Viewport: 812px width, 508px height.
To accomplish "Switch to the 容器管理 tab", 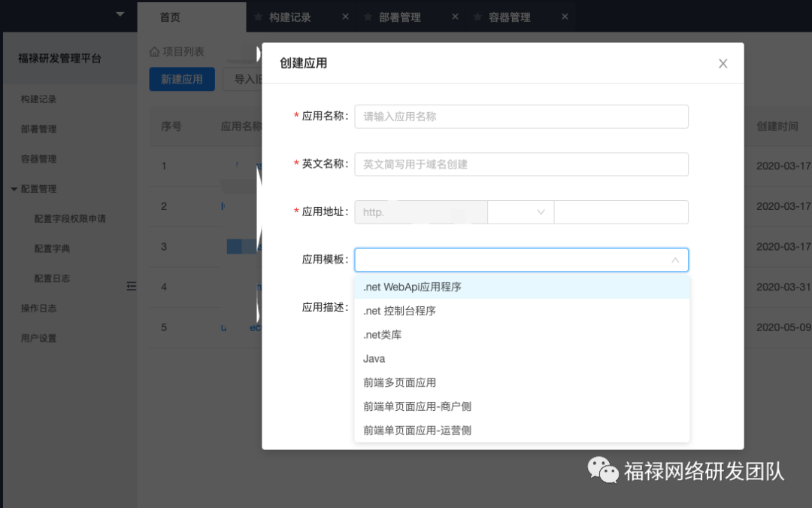I will [510, 17].
